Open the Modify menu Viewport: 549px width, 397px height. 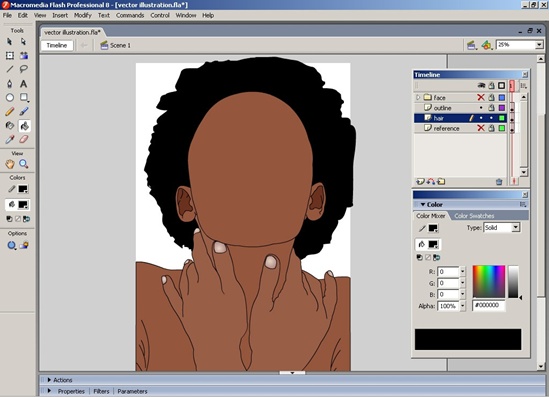coord(83,15)
